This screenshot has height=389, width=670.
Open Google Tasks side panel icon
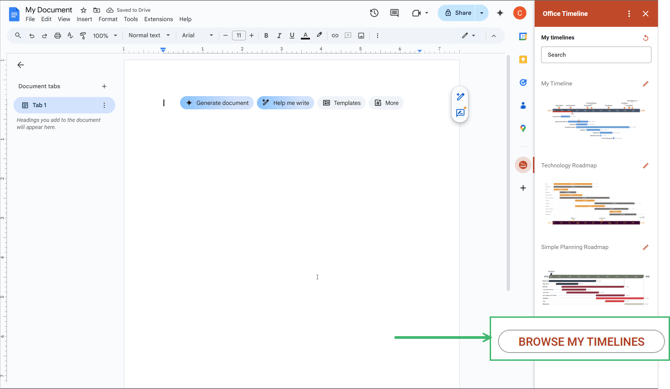523,83
